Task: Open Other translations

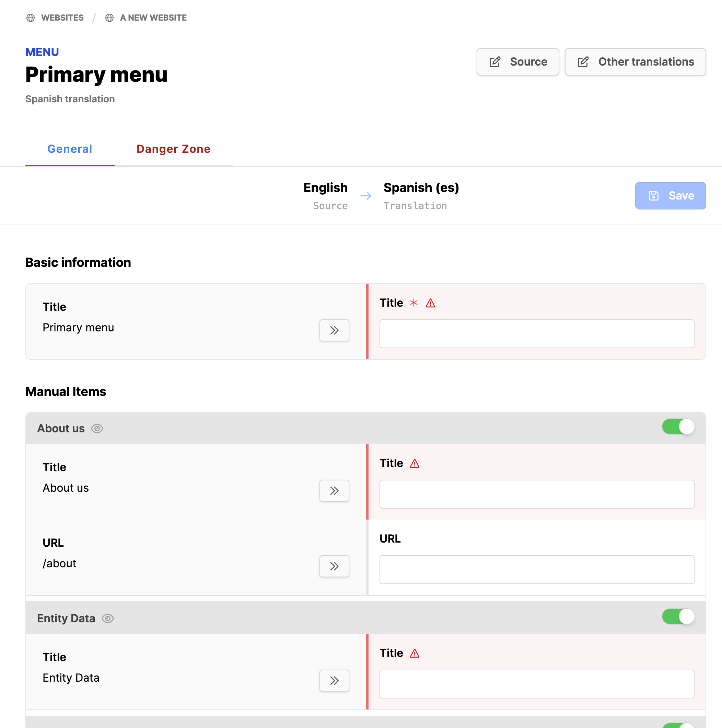Action: click(635, 62)
